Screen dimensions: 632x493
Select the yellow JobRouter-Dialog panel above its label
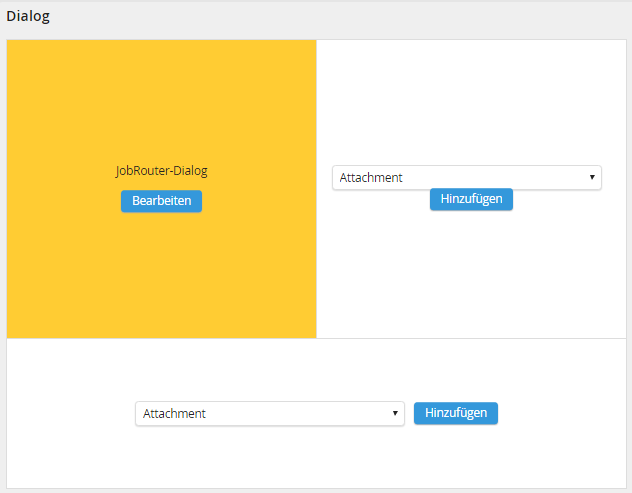(x=161, y=100)
